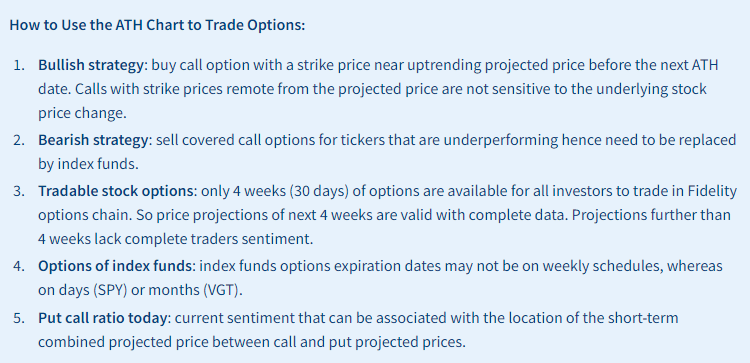
Task: Click the heading 'How to Use the ATH Chart'
Action: point(157,25)
